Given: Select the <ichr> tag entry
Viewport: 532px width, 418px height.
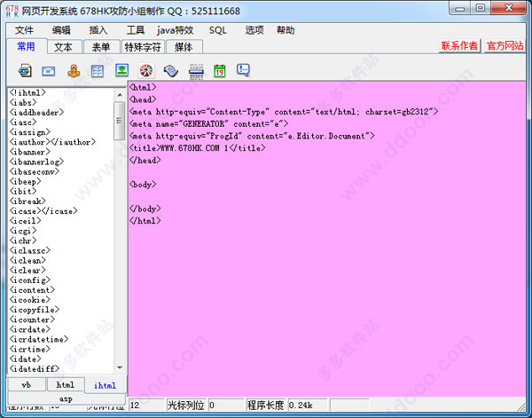Looking at the screenshot, I should (23, 241).
